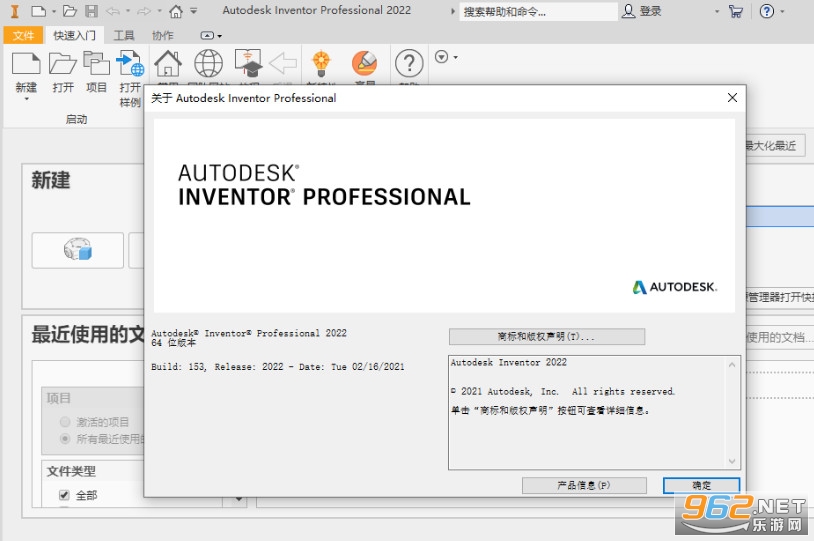Click the 项目 projects ribbon icon
Screen dimensions: 814x541
pyautogui.click(x=97, y=64)
